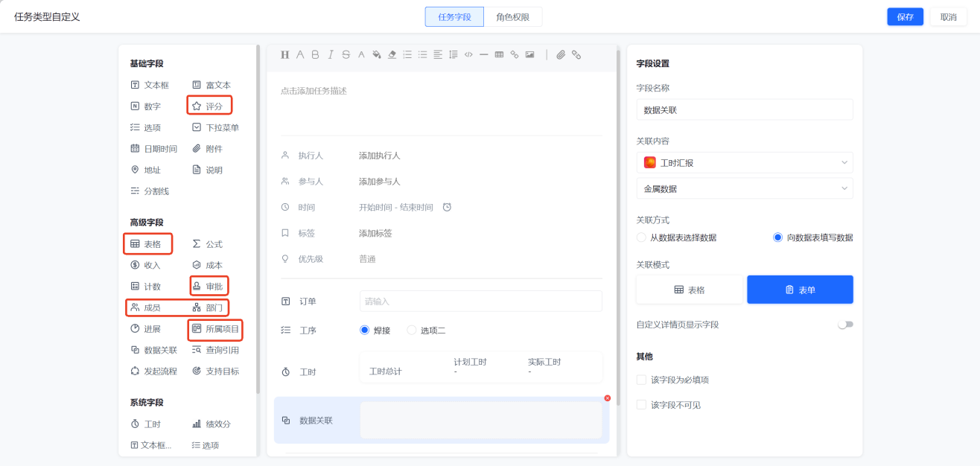Insert a horizontal divider line from toolbar
980x466 pixels.
[x=483, y=54]
